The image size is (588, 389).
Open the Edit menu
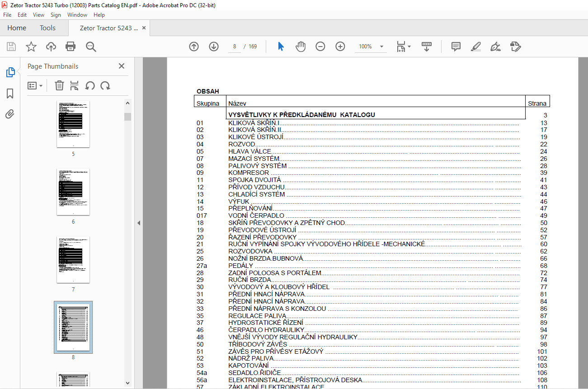pos(22,15)
